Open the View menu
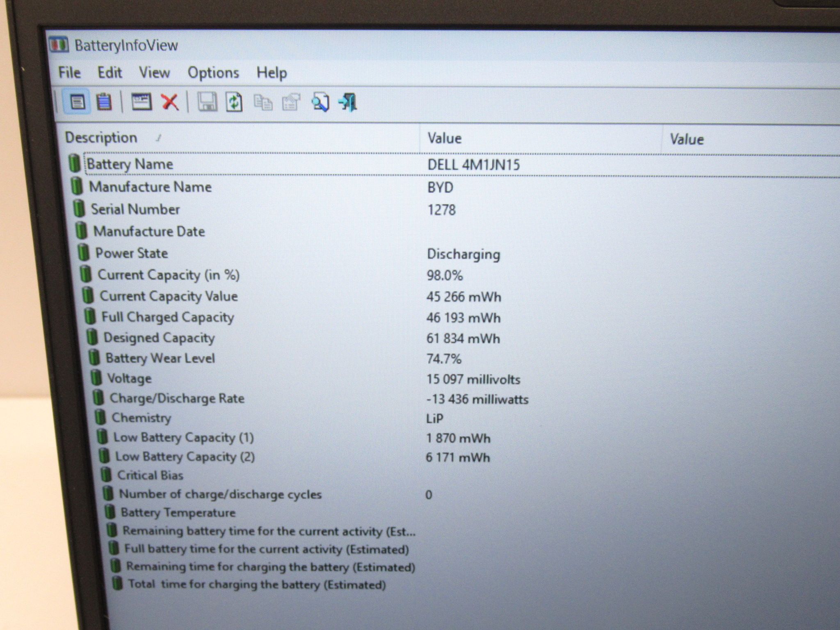 coord(154,73)
